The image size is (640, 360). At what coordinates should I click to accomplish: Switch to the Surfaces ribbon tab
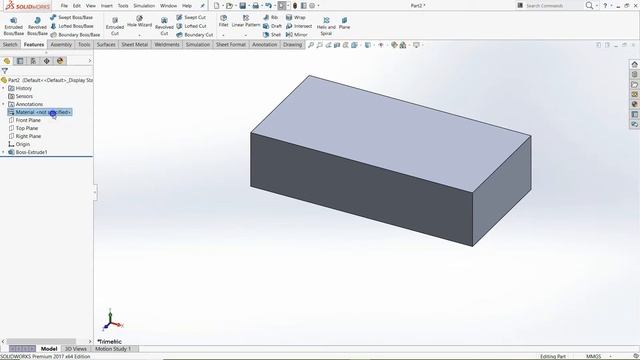click(x=106, y=44)
